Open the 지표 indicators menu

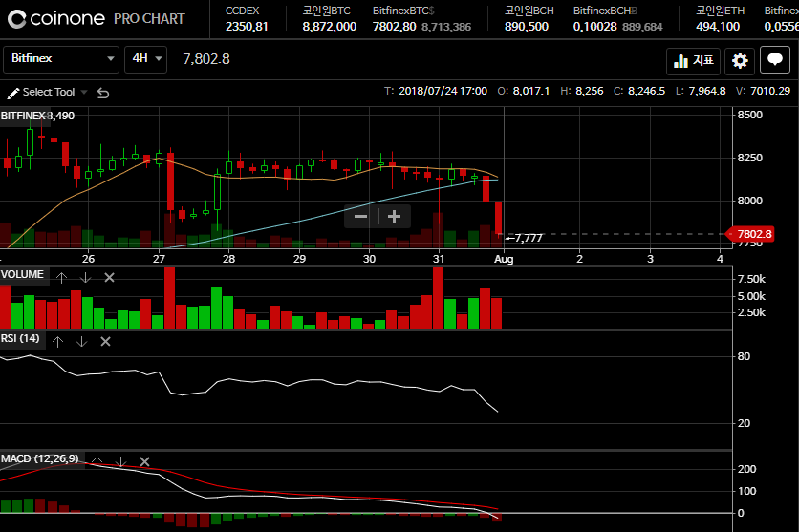693,61
